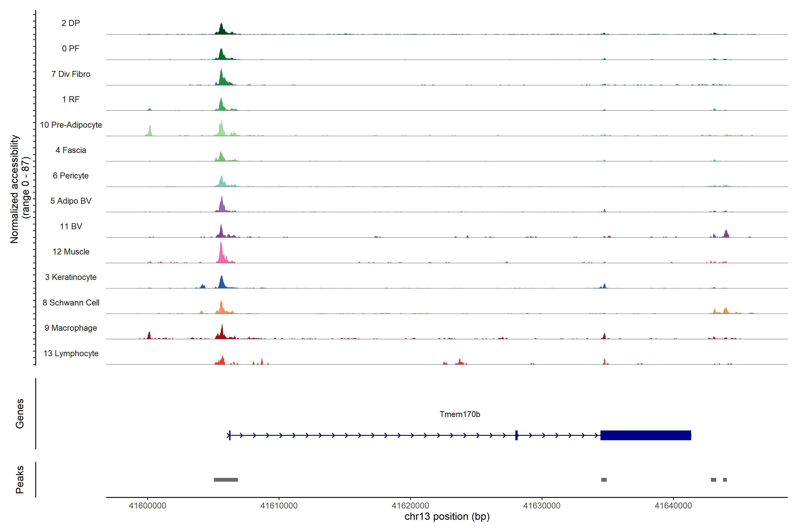Click the 41640000 axis tick label

(673, 506)
